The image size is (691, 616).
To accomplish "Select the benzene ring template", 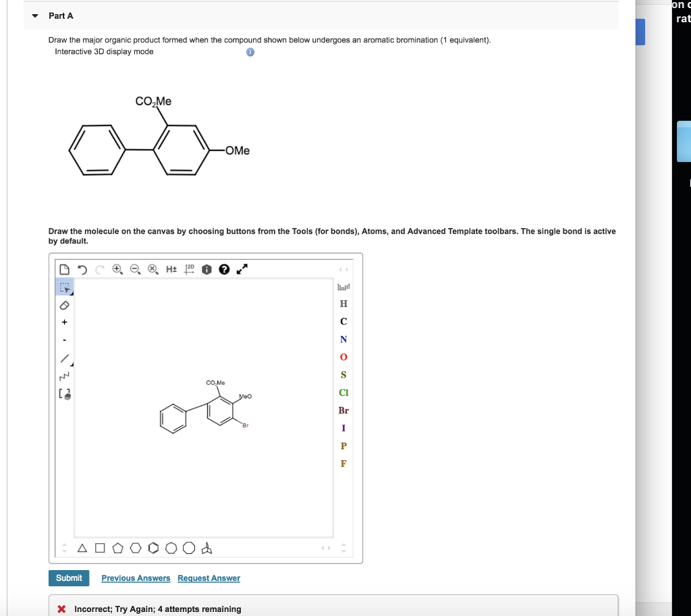I will point(153,548).
